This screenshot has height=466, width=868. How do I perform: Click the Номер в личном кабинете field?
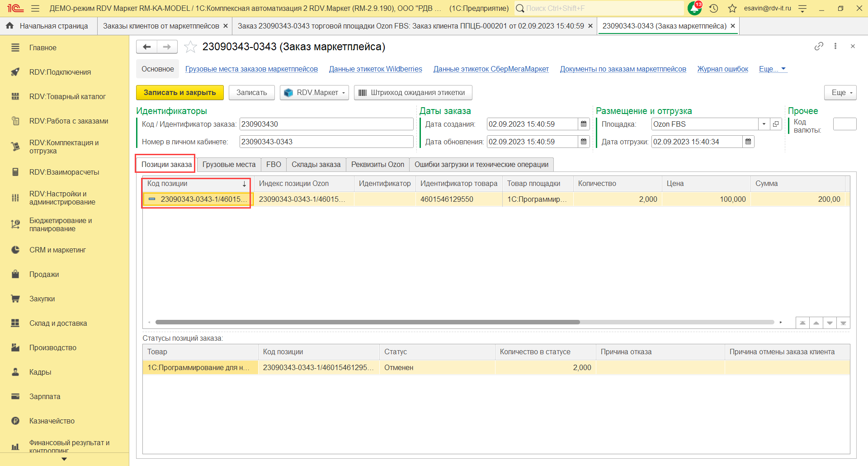(x=326, y=142)
